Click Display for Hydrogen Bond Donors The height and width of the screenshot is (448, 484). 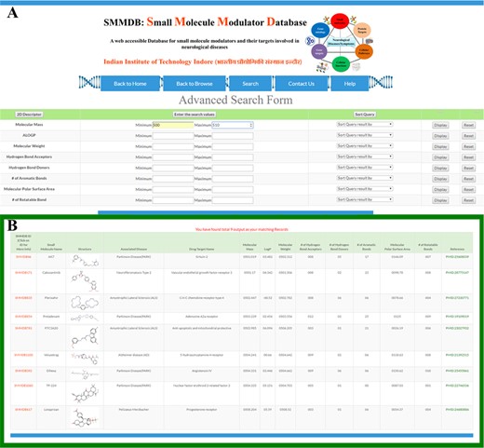click(440, 168)
